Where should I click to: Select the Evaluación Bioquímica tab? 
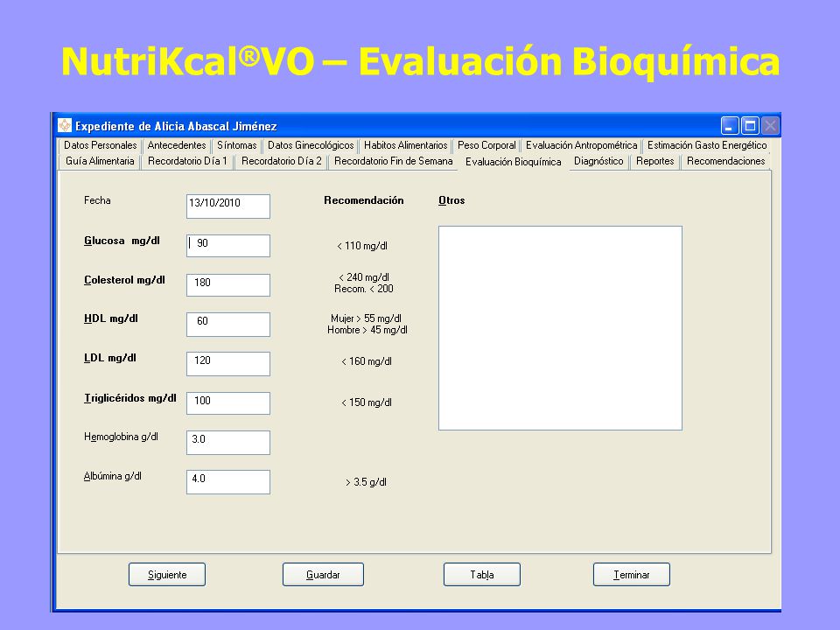(x=514, y=162)
